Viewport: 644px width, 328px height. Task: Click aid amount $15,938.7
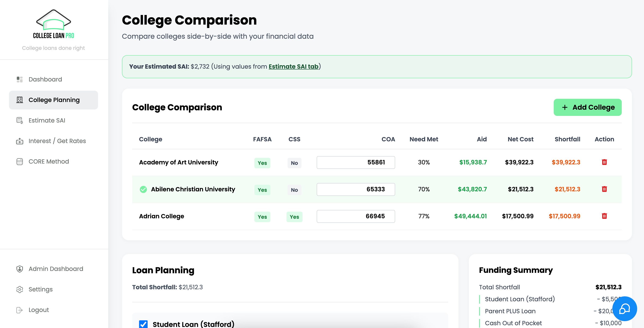tap(473, 162)
